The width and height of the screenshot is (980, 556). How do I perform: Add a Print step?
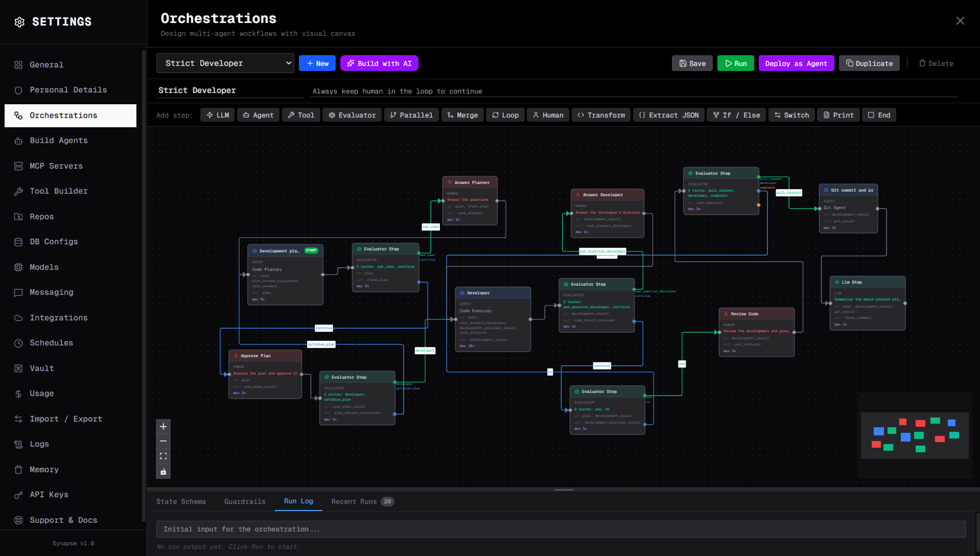(838, 115)
